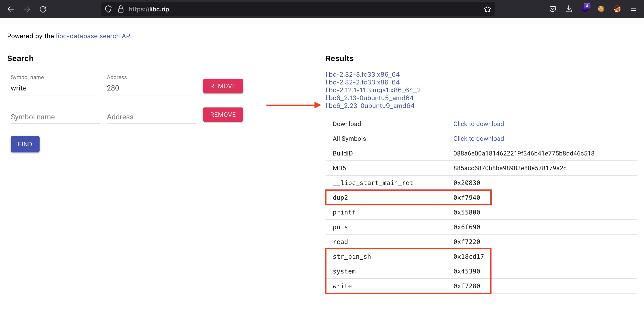Click the browser bookmark star icon
This screenshot has height=313, width=644.
487,9
